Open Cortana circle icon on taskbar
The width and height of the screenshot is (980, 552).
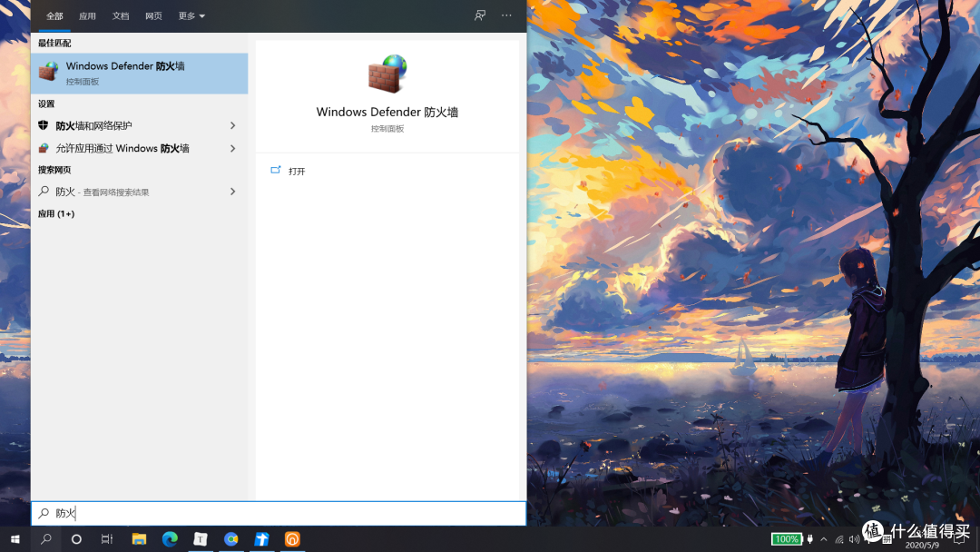click(76, 539)
